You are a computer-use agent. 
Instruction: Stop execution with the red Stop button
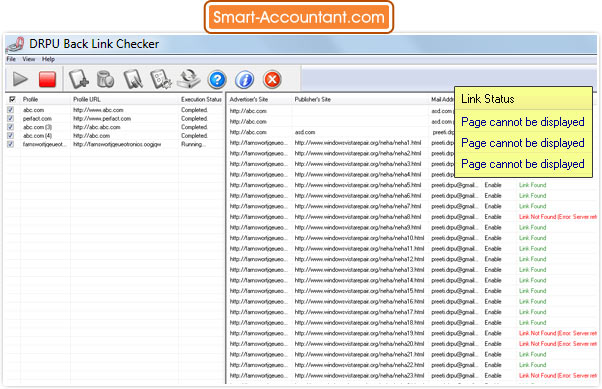(x=47, y=79)
